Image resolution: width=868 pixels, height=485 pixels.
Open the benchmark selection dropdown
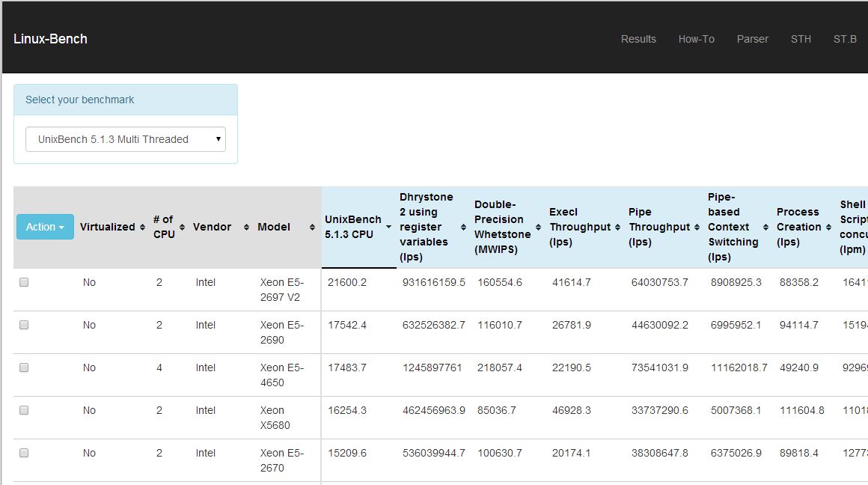pos(126,139)
